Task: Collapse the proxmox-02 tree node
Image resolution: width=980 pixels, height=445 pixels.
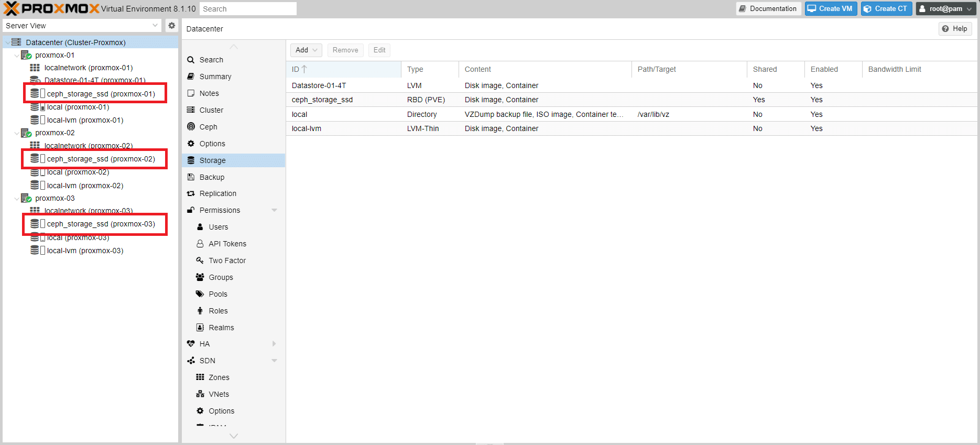Action: 17,133
